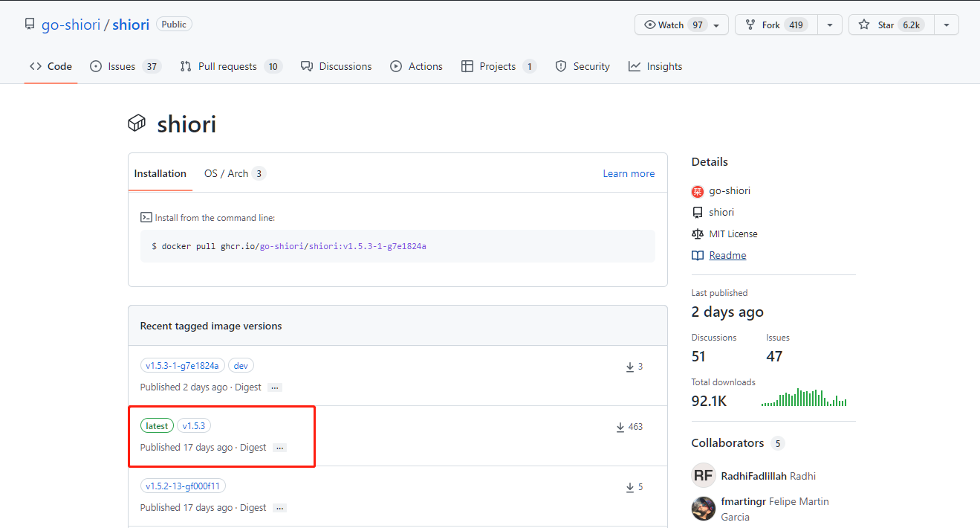Open the v1.5.2-13-gf000f11 tag
Image resolution: width=980 pixels, height=528 pixels.
point(183,486)
